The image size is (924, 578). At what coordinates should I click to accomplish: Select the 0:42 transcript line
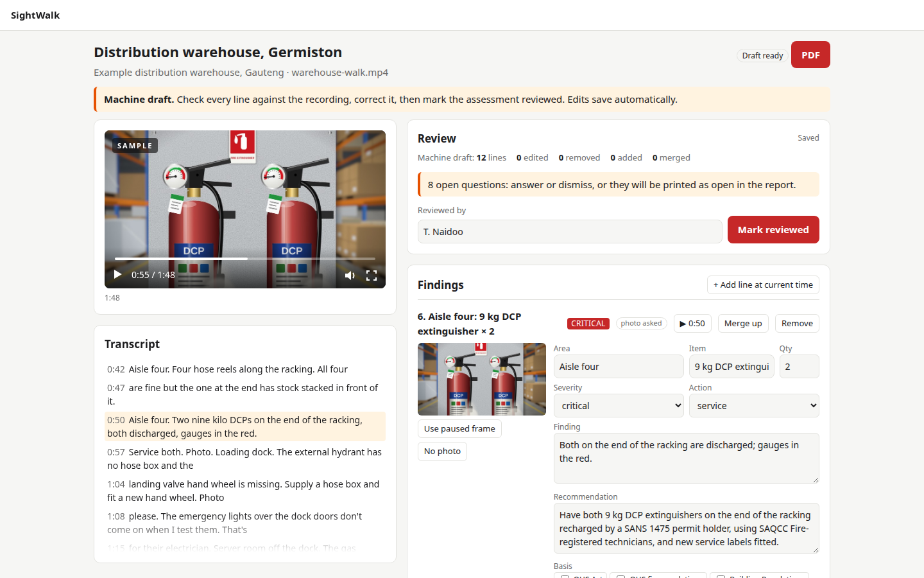pos(245,369)
